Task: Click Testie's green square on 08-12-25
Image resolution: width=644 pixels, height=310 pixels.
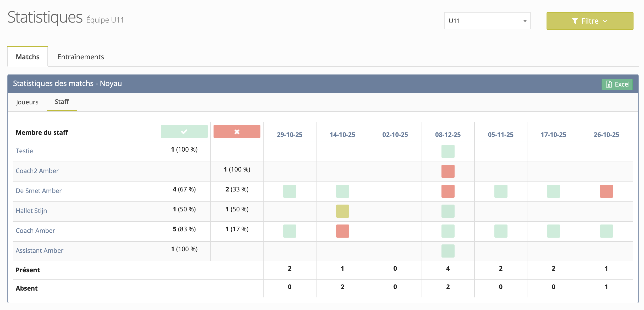Action: 448,151
